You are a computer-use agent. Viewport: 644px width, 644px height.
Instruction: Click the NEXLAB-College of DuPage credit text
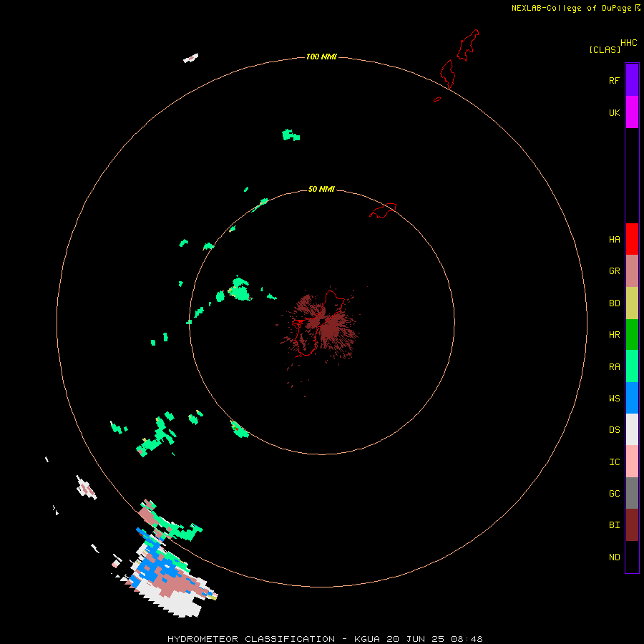tap(571, 8)
